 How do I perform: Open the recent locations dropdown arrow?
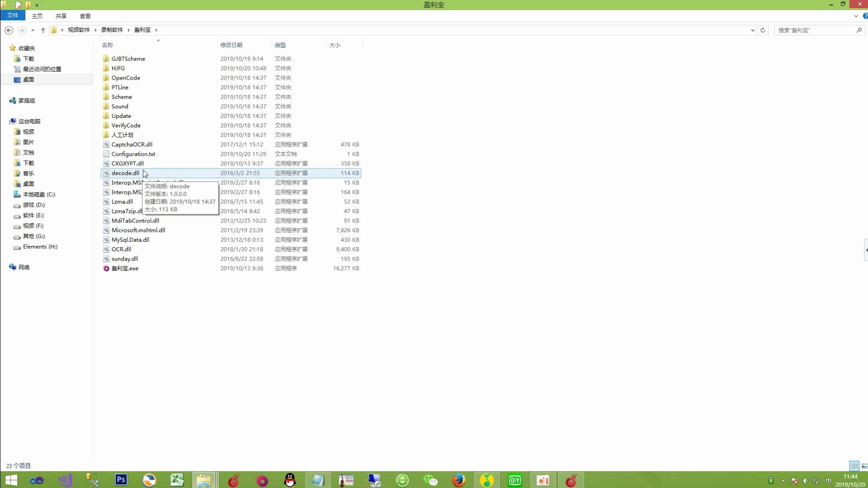point(33,30)
